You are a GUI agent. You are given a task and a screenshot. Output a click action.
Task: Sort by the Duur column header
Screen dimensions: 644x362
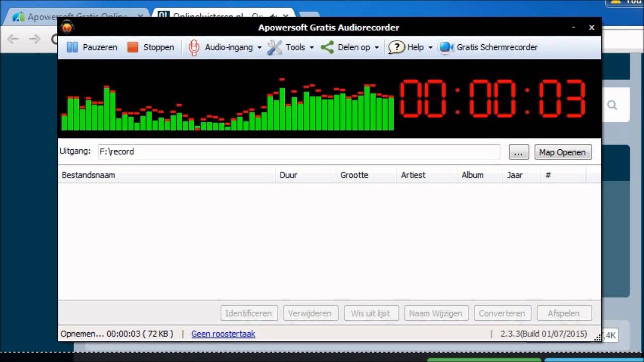(x=305, y=175)
